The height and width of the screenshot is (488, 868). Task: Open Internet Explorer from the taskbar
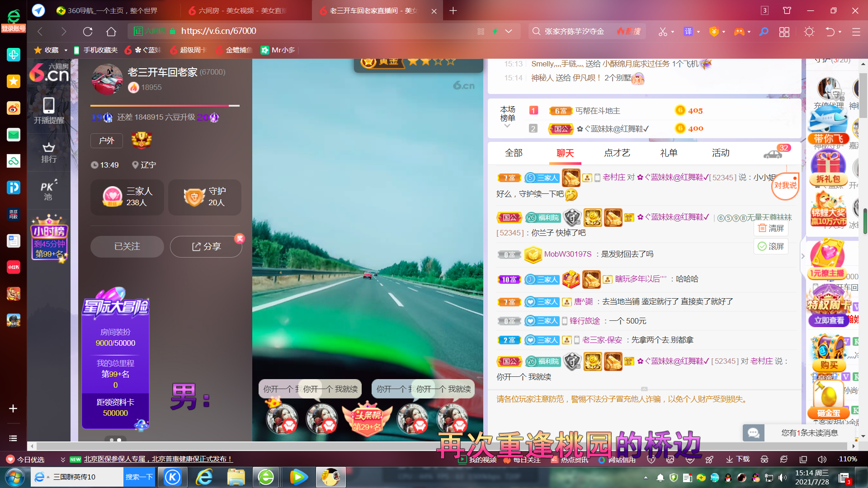pyautogui.click(x=204, y=477)
